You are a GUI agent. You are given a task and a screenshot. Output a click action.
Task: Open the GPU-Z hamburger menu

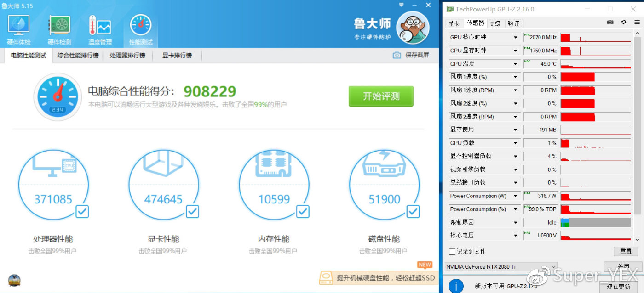[637, 22]
